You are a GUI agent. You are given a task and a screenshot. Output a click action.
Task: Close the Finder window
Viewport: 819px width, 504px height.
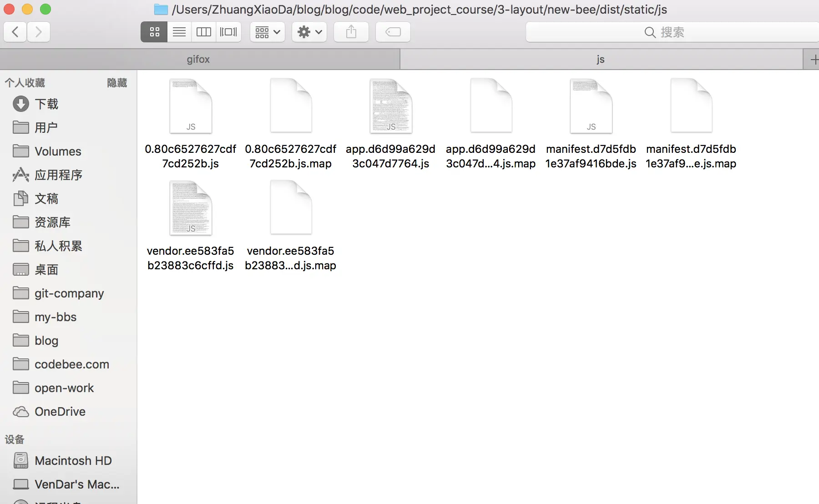pyautogui.click(x=9, y=9)
